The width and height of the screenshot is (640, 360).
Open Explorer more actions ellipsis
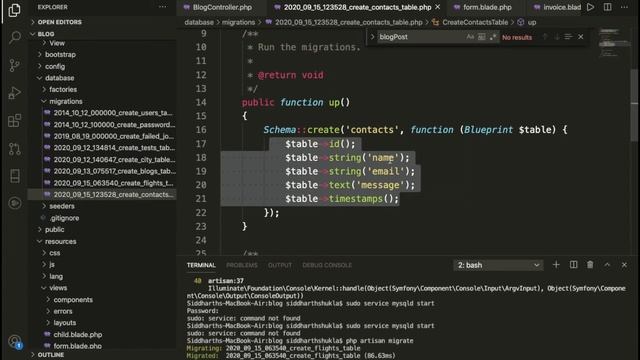point(162,7)
